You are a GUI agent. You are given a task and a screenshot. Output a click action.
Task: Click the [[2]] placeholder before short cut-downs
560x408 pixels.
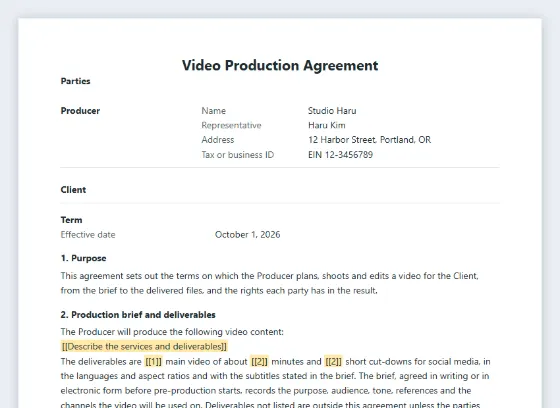click(x=333, y=362)
